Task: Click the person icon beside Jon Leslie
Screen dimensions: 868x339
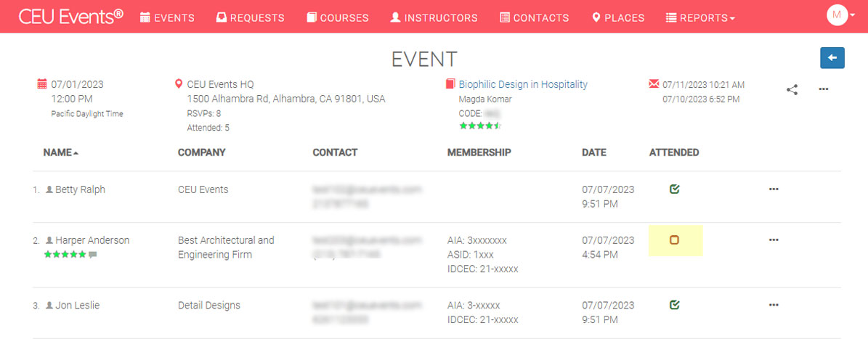Action: point(49,306)
